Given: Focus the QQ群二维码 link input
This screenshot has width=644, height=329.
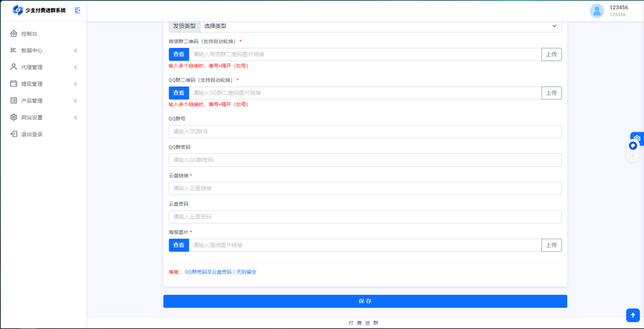Looking at the screenshot, I should (x=365, y=93).
